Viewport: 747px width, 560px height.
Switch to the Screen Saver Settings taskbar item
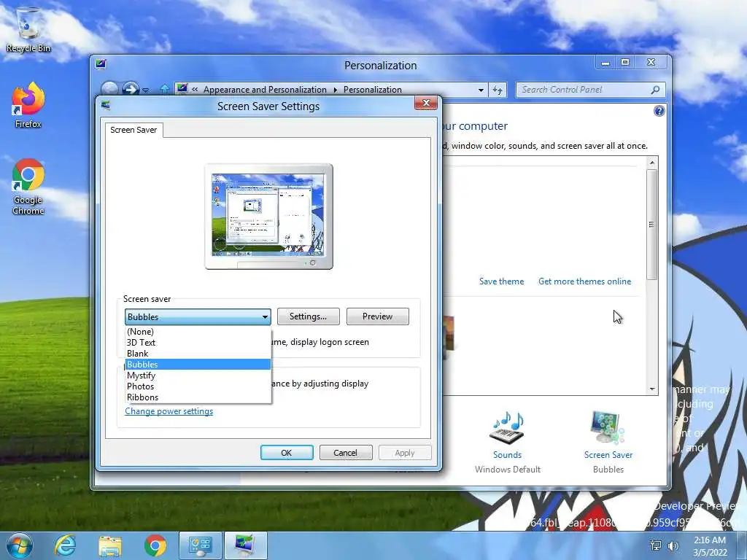coord(246,545)
